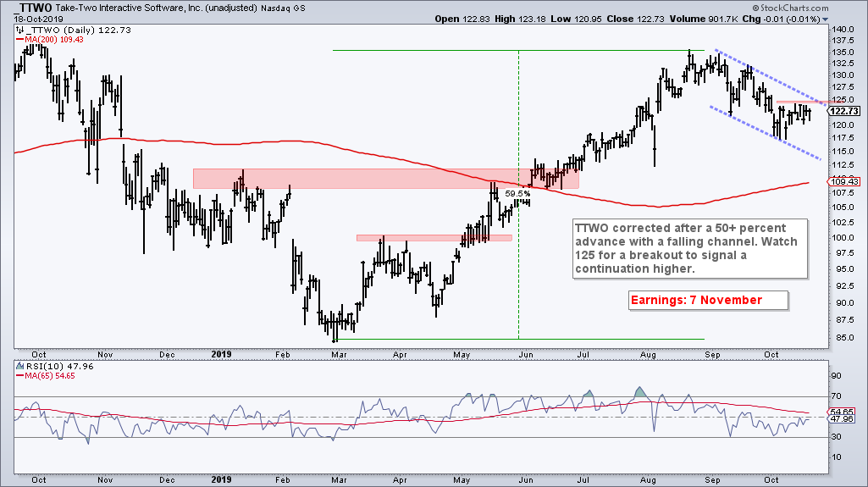
Task: Click the Open 122.83 value
Action: [462, 19]
